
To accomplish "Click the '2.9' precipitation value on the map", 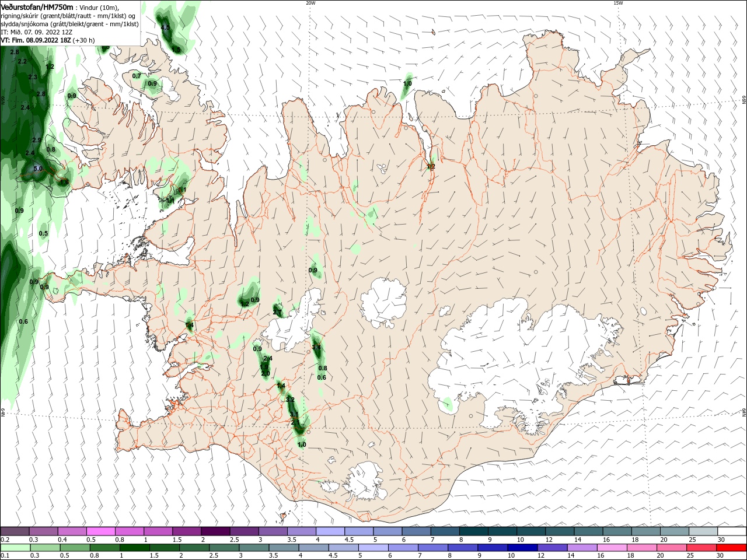I will pyautogui.click(x=37, y=140).
